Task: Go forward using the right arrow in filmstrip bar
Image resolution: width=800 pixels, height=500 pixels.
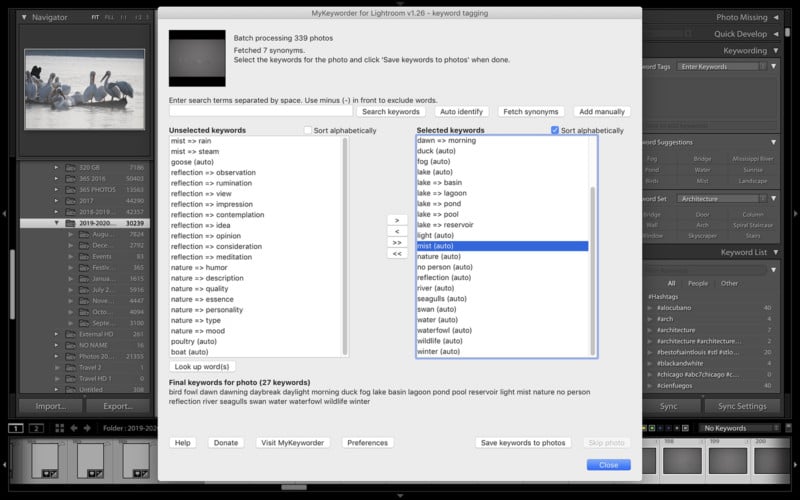Action: (x=87, y=428)
